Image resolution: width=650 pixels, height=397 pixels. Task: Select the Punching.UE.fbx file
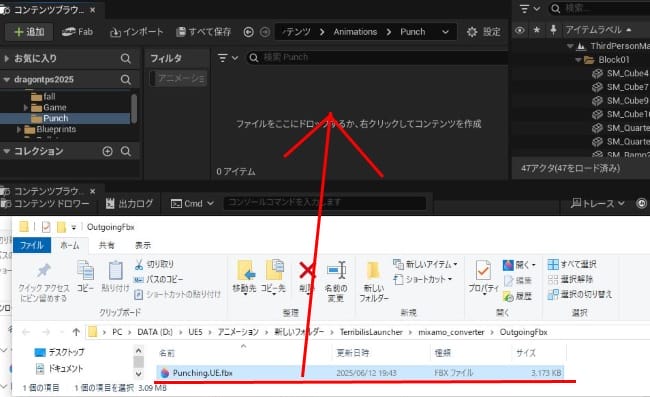[x=360, y=373]
